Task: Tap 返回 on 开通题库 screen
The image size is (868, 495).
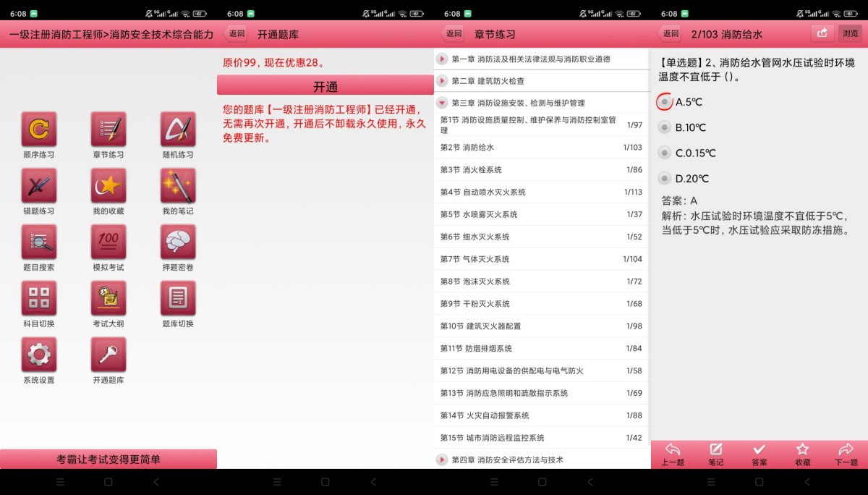Action: point(237,33)
